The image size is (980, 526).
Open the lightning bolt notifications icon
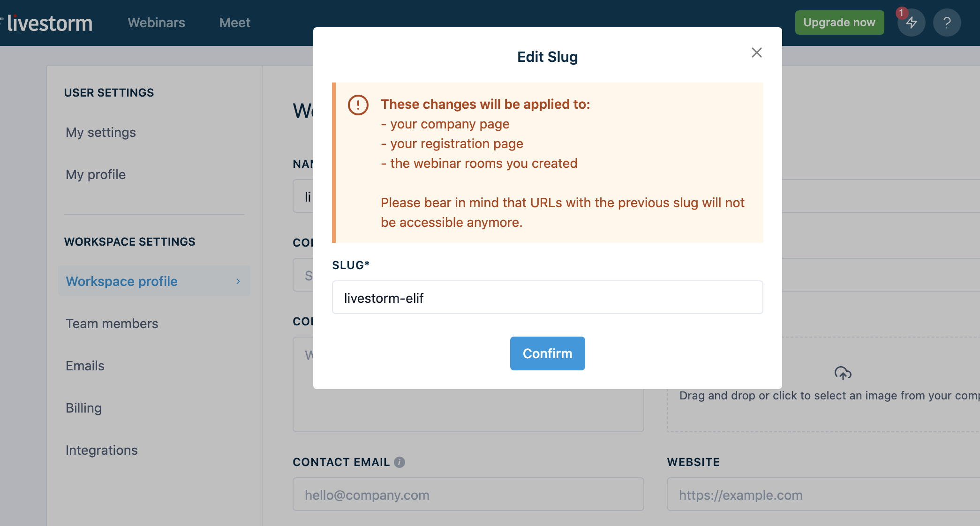point(911,23)
